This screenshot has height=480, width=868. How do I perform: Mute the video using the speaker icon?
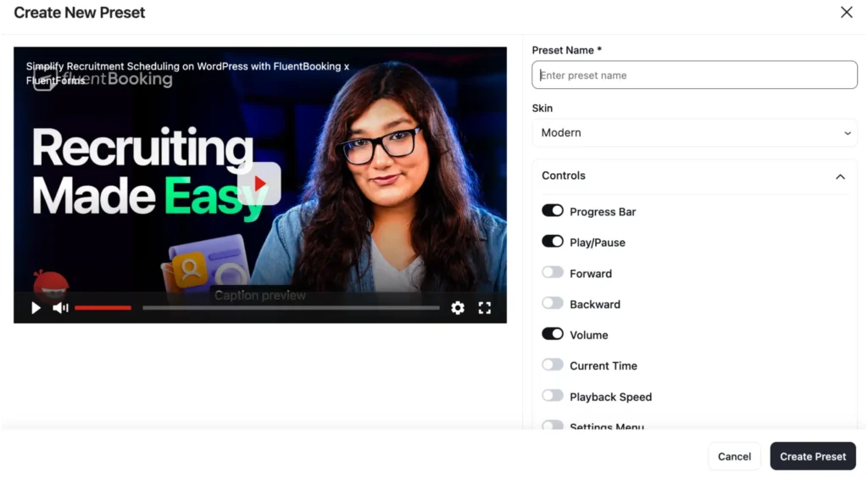[x=60, y=308]
